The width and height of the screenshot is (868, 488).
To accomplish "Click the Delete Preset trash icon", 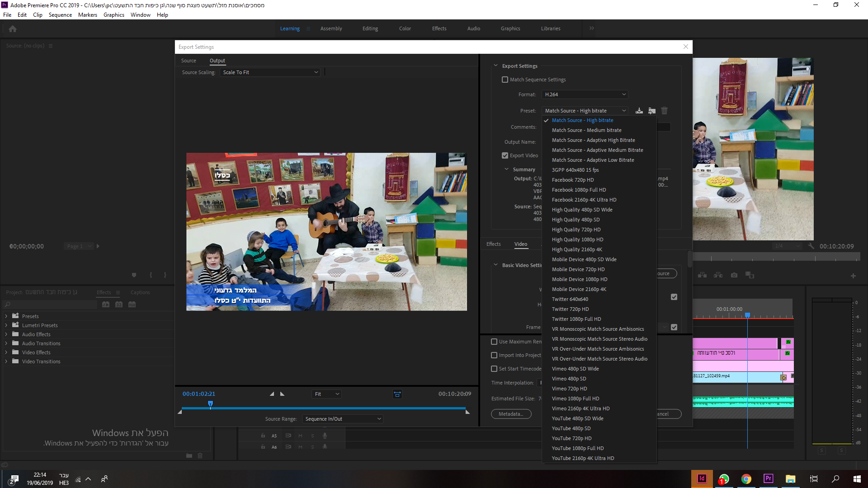I will coord(664,111).
